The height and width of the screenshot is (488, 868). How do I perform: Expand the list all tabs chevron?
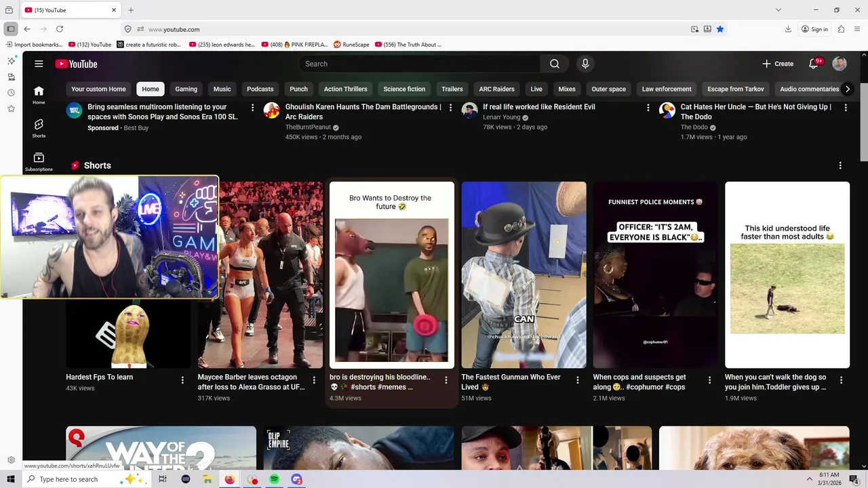(x=778, y=10)
